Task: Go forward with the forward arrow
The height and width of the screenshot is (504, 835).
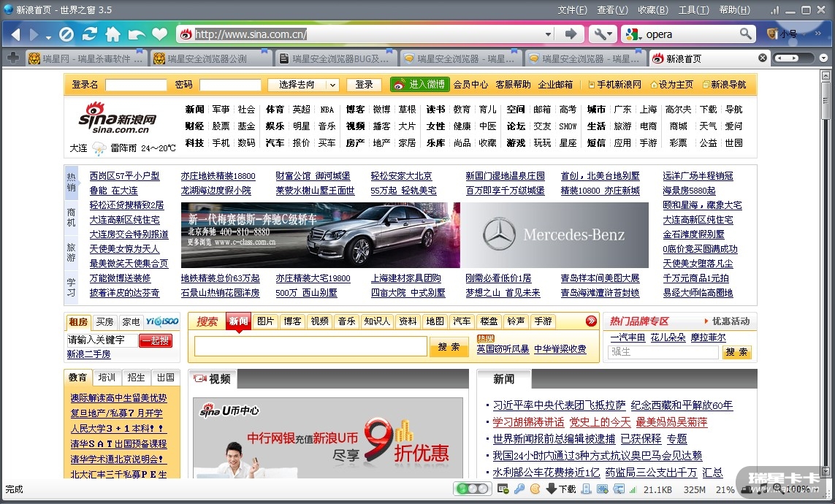Action: point(34,34)
